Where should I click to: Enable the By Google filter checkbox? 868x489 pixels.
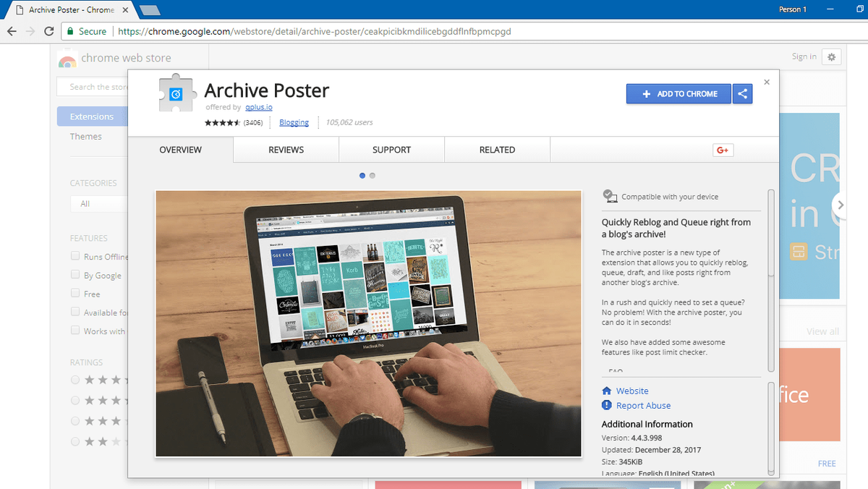point(75,275)
